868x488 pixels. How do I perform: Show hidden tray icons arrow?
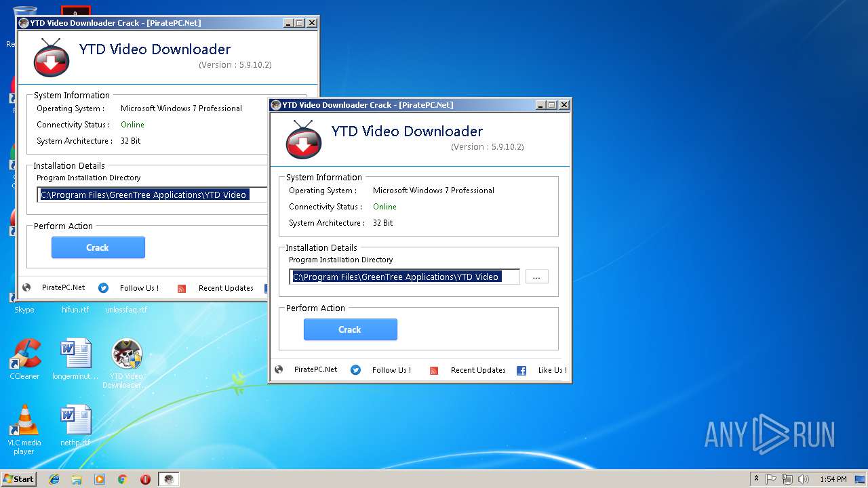[756, 479]
